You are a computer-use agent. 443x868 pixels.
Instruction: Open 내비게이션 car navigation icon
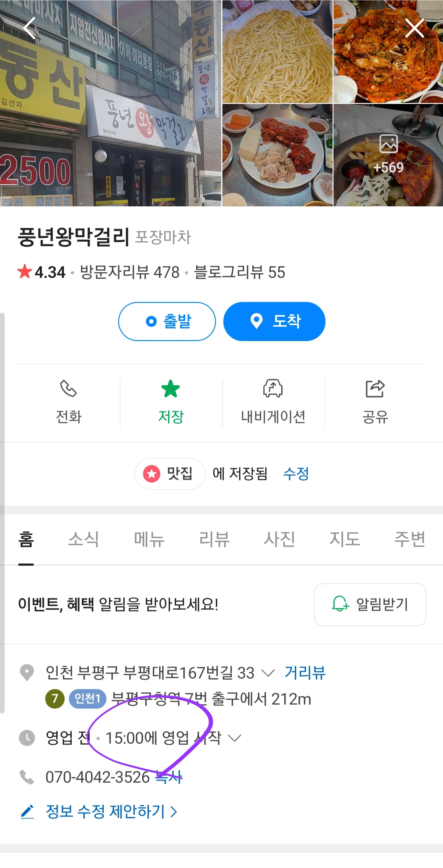[273, 388]
